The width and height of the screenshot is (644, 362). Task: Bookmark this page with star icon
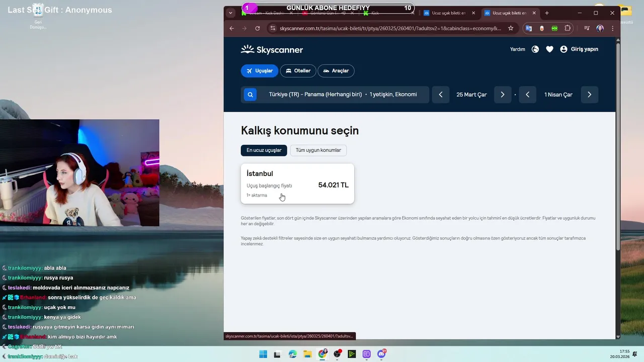tap(511, 28)
